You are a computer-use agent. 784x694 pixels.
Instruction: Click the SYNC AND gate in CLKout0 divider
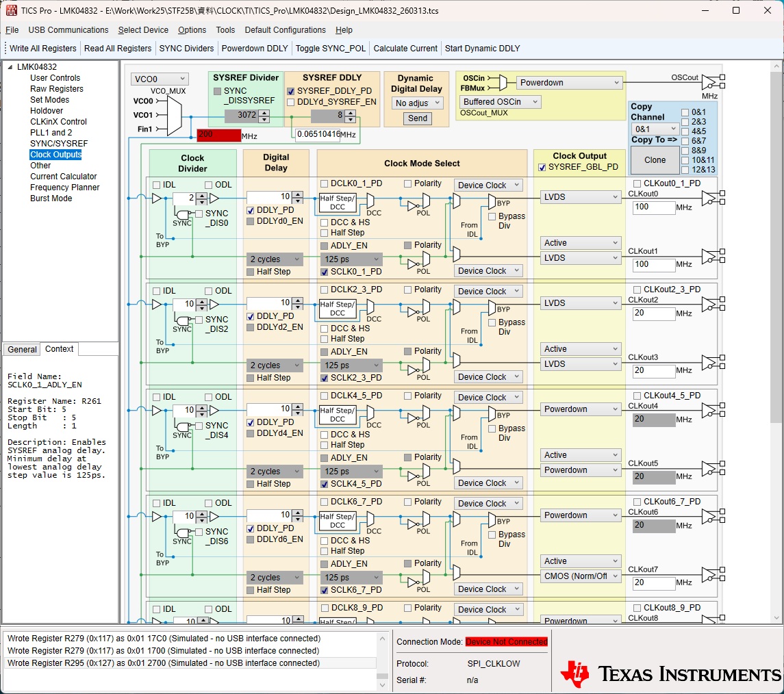[183, 214]
